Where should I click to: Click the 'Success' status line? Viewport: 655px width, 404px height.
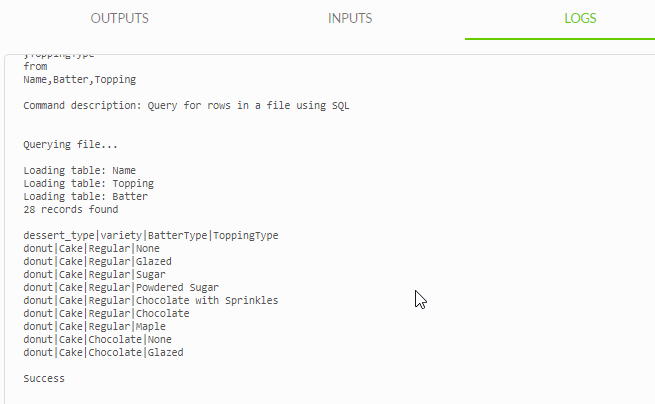(x=44, y=379)
